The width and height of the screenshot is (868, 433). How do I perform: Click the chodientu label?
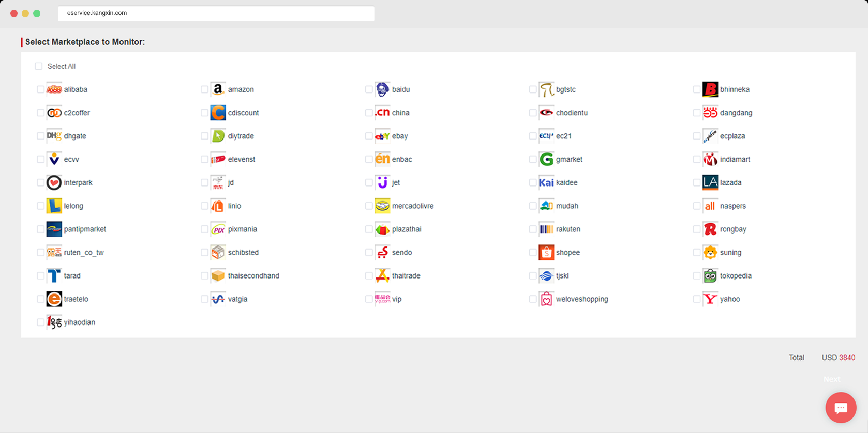coord(572,113)
